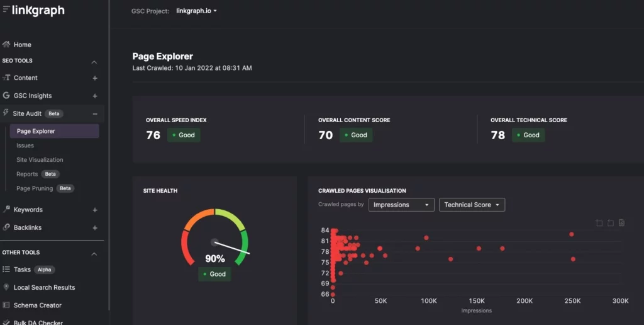Screen dimensions: 644x325
Task: Click the chart zoom reset icon
Action: 610,223
